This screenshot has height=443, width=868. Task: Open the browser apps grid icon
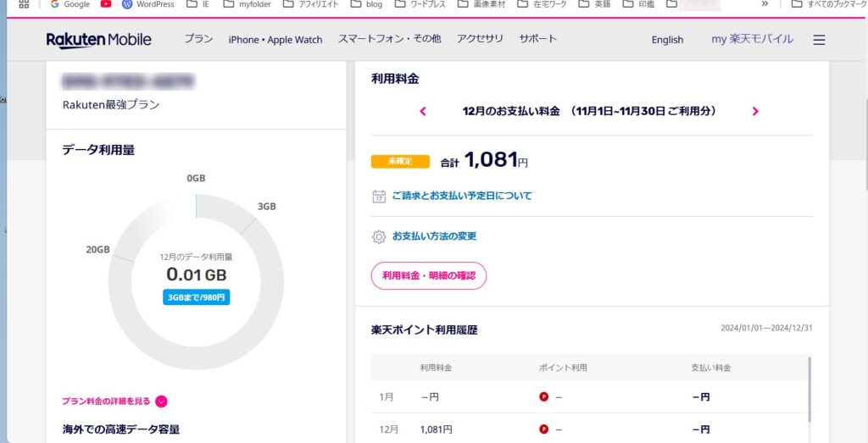(24, 4)
